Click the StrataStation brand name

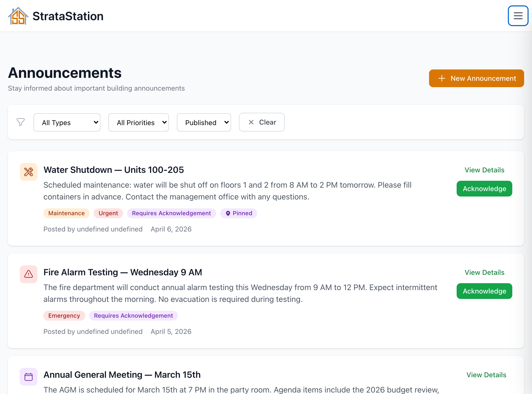[x=68, y=16]
